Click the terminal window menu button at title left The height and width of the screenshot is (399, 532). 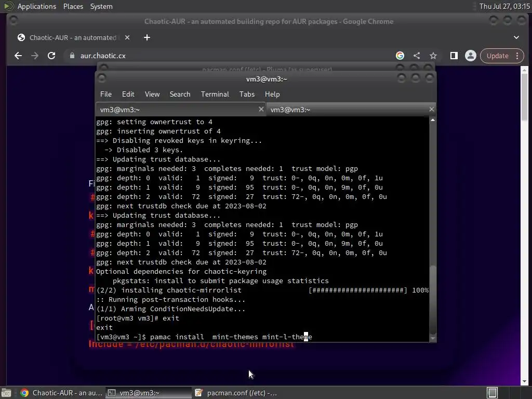[101, 78]
